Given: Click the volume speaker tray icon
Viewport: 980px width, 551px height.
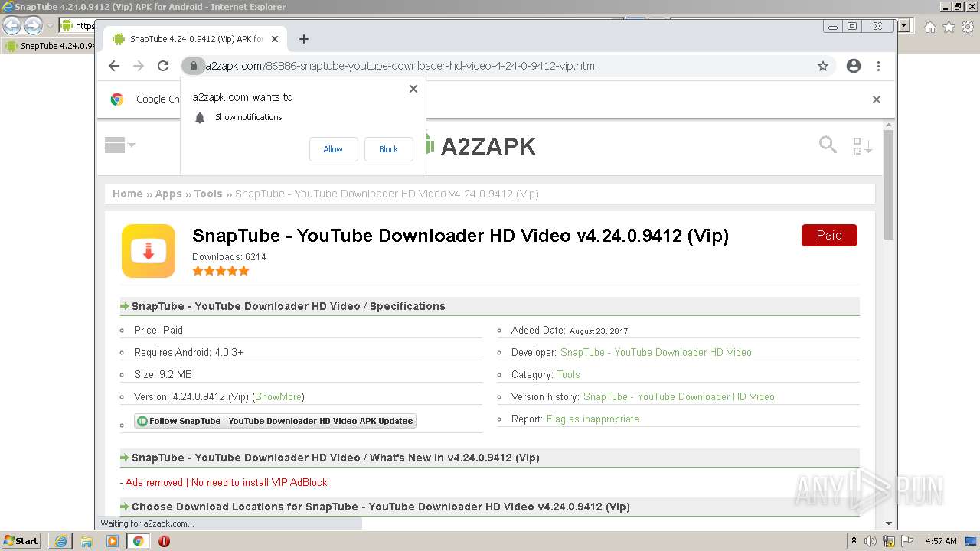Looking at the screenshot, I should point(871,541).
